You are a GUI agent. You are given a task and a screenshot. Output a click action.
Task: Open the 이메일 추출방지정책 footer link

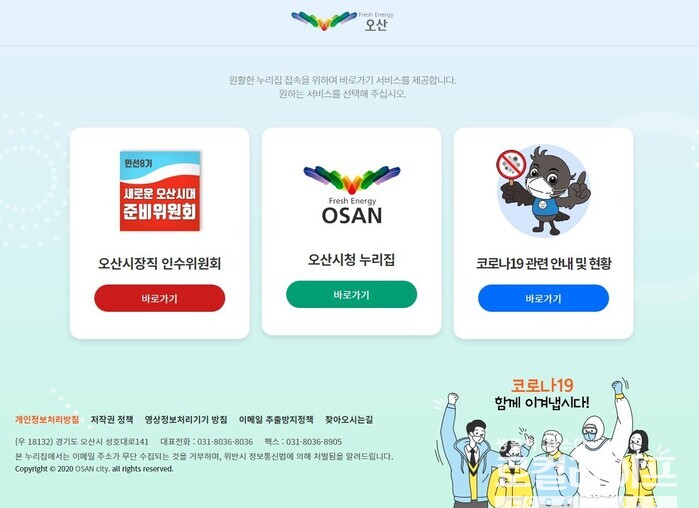point(276,419)
